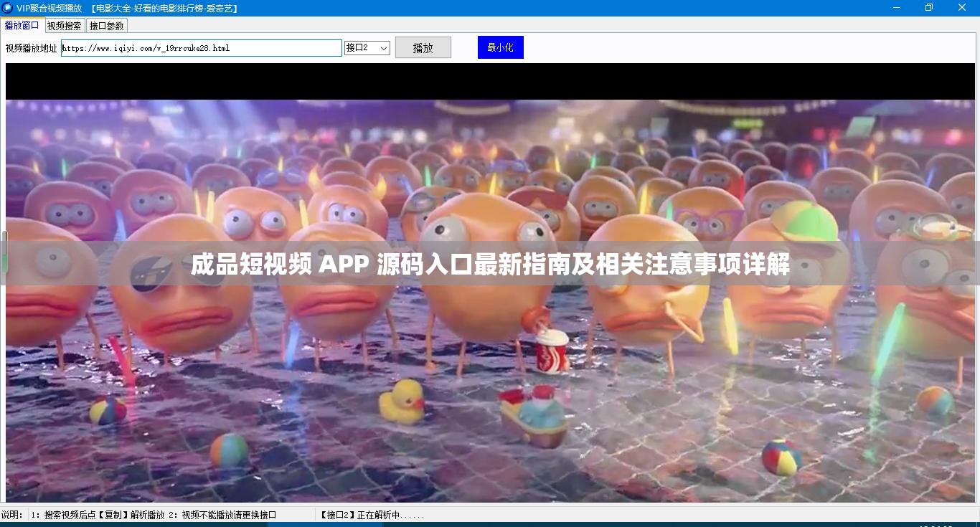Close the VIP聚合视频播放 window

pyautogui.click(x=962, y=8)
